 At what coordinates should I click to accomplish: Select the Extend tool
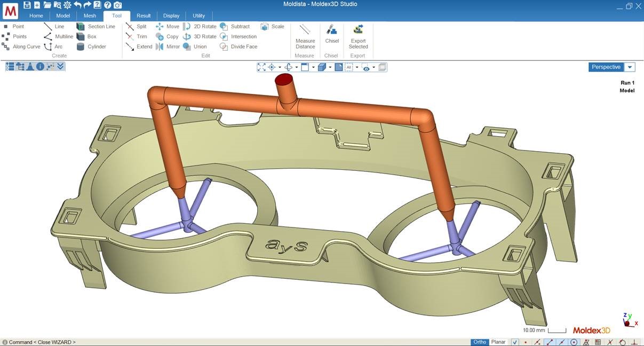pyautogui.click(x=140, y=46)
